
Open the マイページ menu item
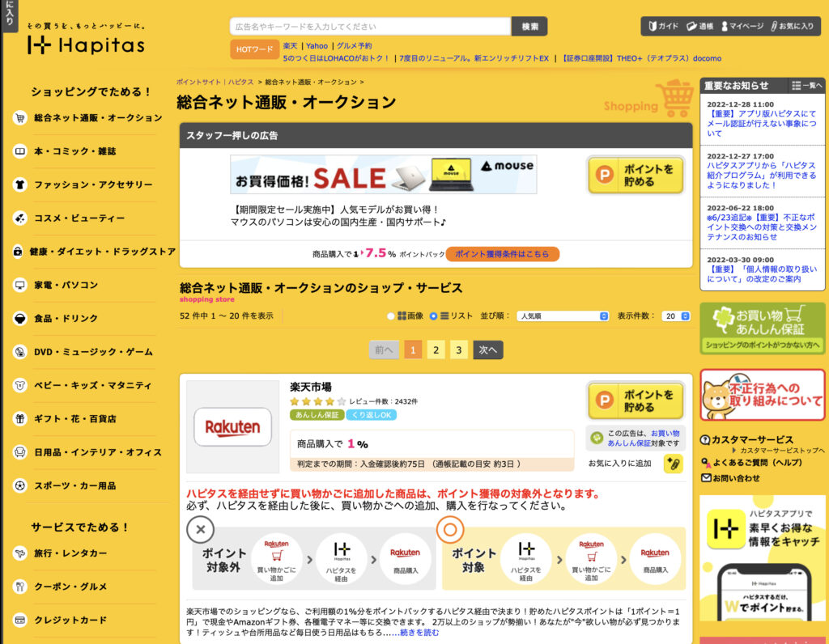[742, 26]
